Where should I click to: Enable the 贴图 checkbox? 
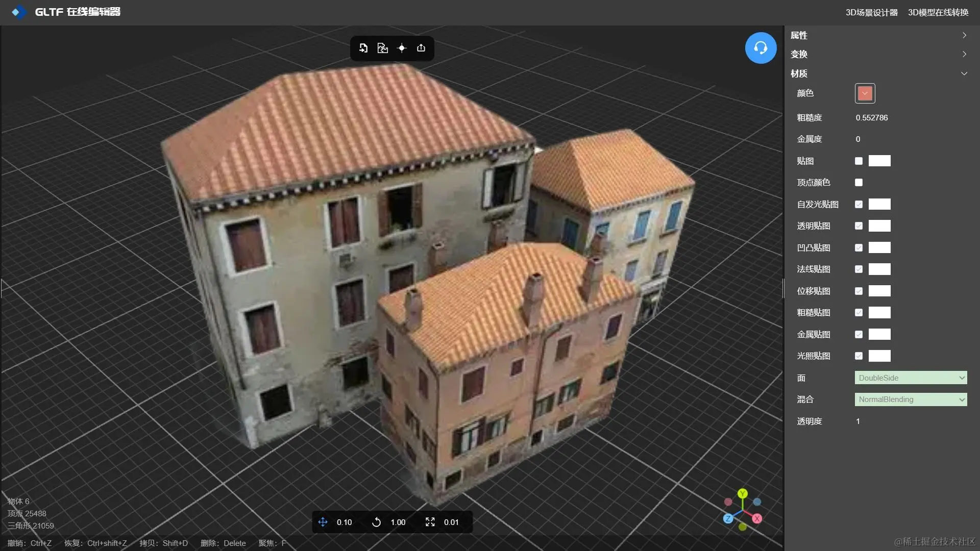click(x=859, y=161)
